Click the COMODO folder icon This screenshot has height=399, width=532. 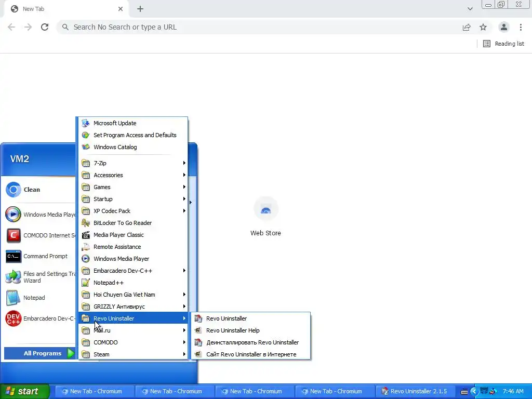click(x=86, y=342)
